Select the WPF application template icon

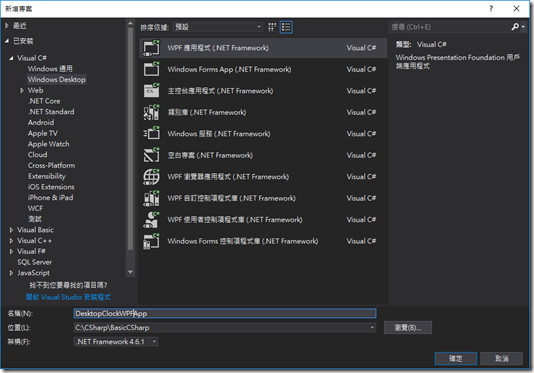152,48
